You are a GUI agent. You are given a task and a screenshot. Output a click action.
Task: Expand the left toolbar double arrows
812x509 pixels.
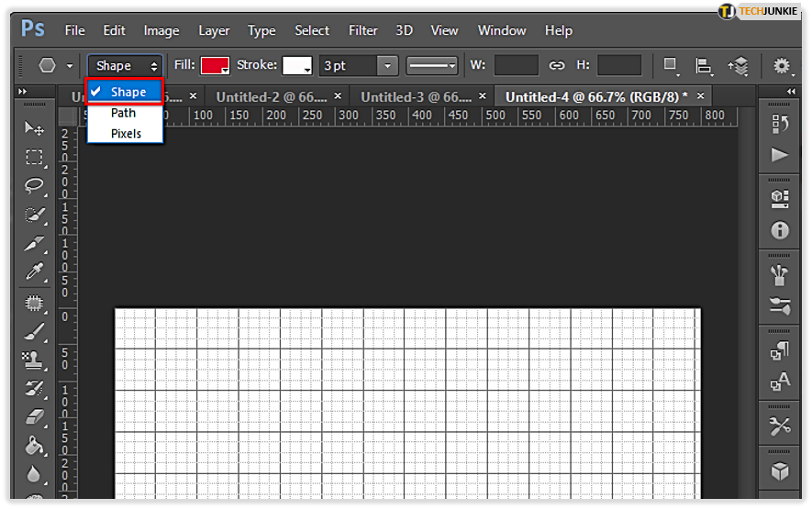click(x=22, y=92)
